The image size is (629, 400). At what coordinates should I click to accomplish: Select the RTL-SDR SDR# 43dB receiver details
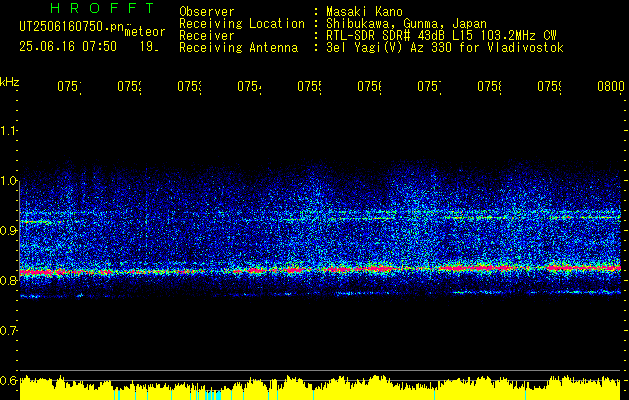point(441,36)
